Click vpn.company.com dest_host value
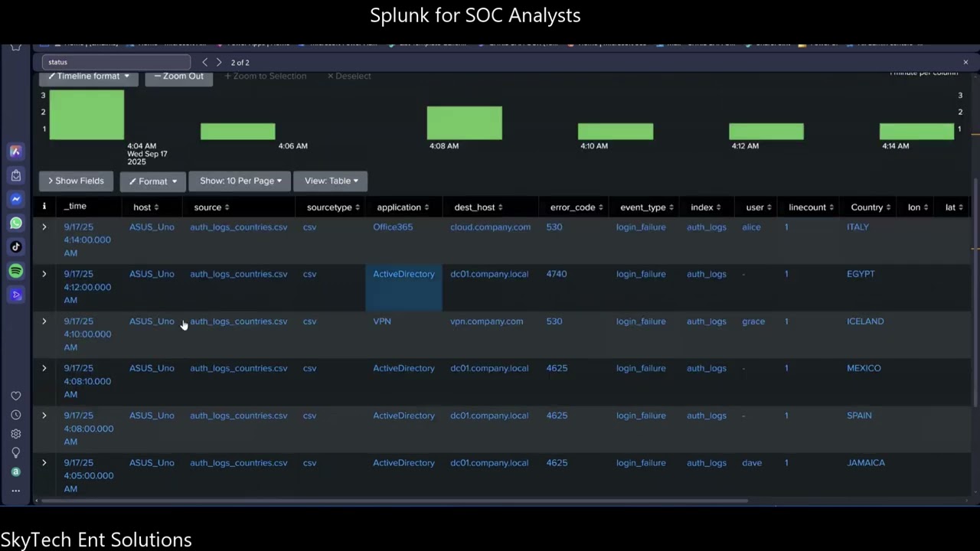This screenshot has width=980, height=551. tap(486, 321)
